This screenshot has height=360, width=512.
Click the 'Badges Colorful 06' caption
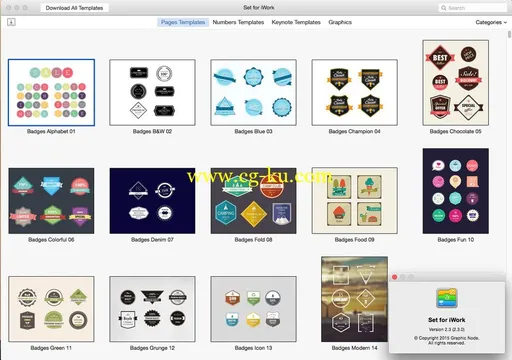point(51,240)
